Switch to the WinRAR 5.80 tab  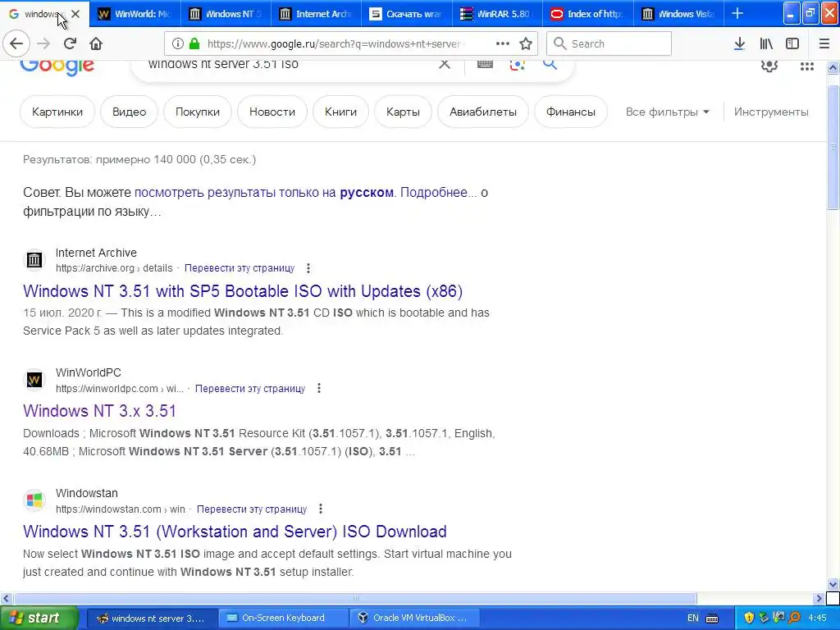497,14
